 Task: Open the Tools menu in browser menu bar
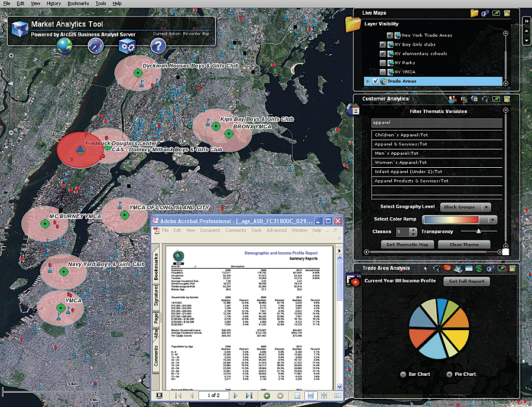(100, 4)
